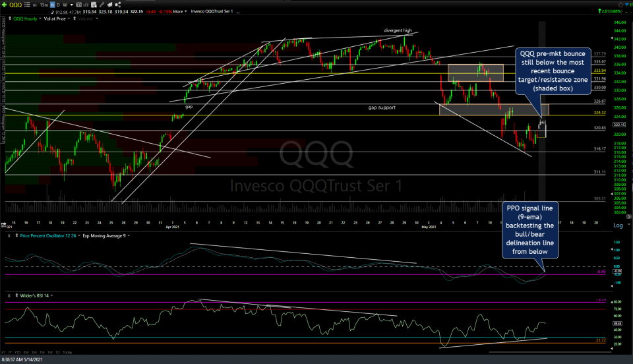This screenshot has height=364, width=633.
Task: Click the blue flag icon top right
Action: [x=626, y=5]
